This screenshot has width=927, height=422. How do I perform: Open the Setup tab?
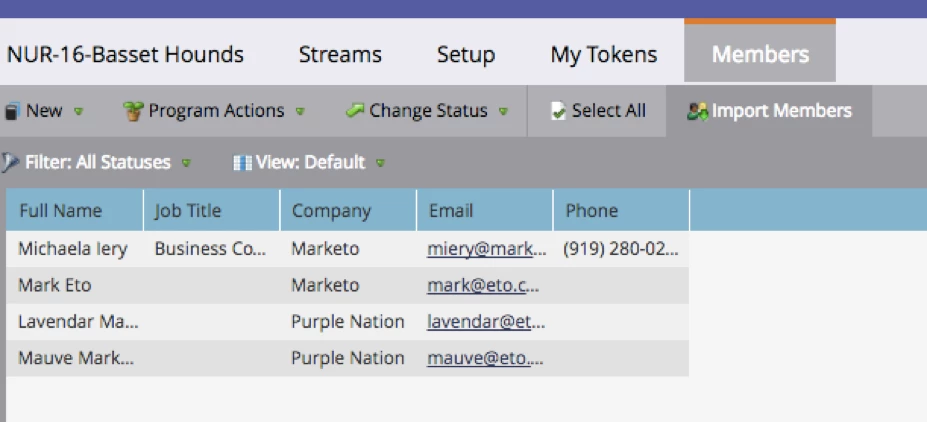[x=466, y=54]
